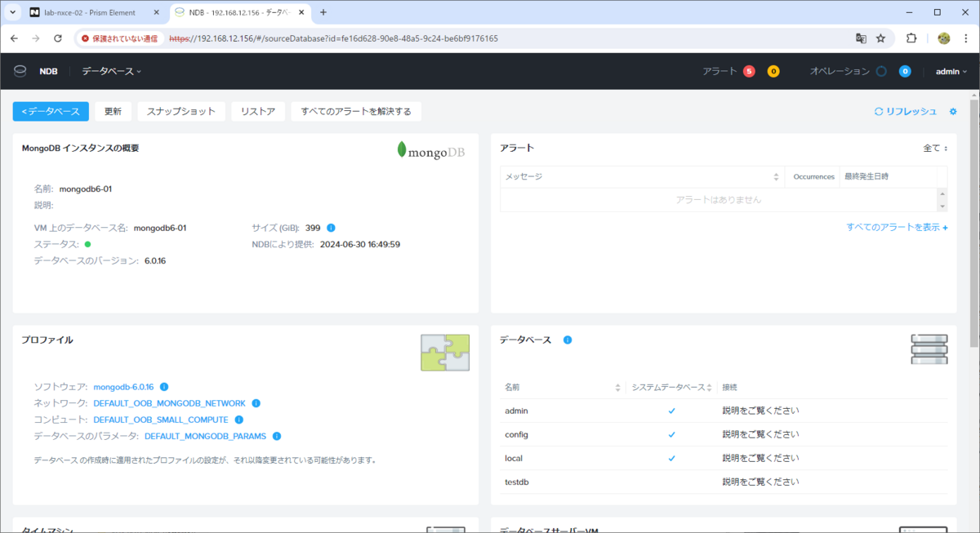Viewport: 980px width, 533px height.
Task: Open the yellow alerts badge showing 0
Action: coord(773,71)
